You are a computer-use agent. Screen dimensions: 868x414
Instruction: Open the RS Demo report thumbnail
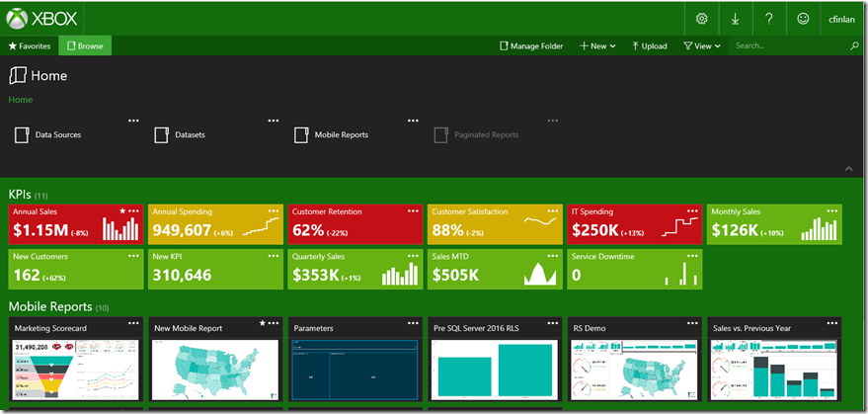pos(634,370)
